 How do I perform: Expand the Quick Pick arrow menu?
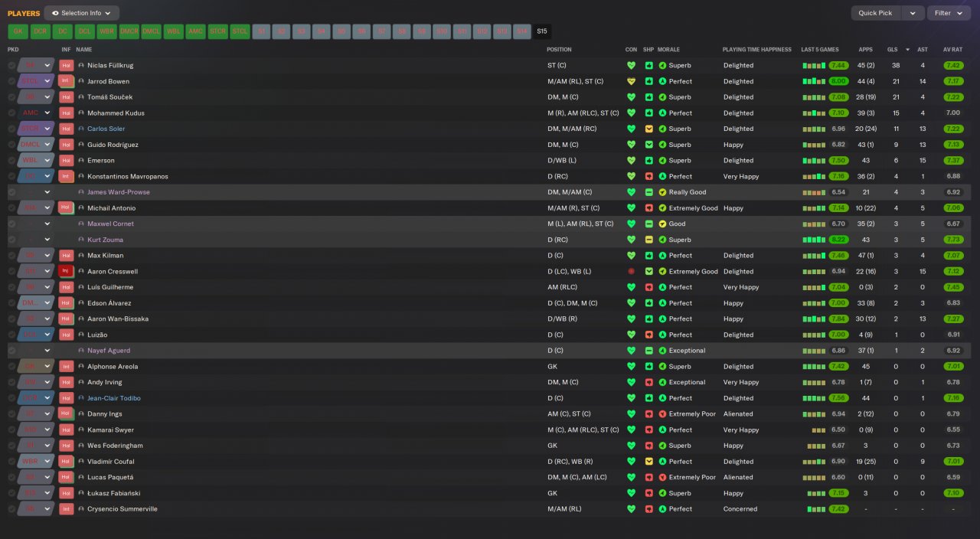pos(913,13)
